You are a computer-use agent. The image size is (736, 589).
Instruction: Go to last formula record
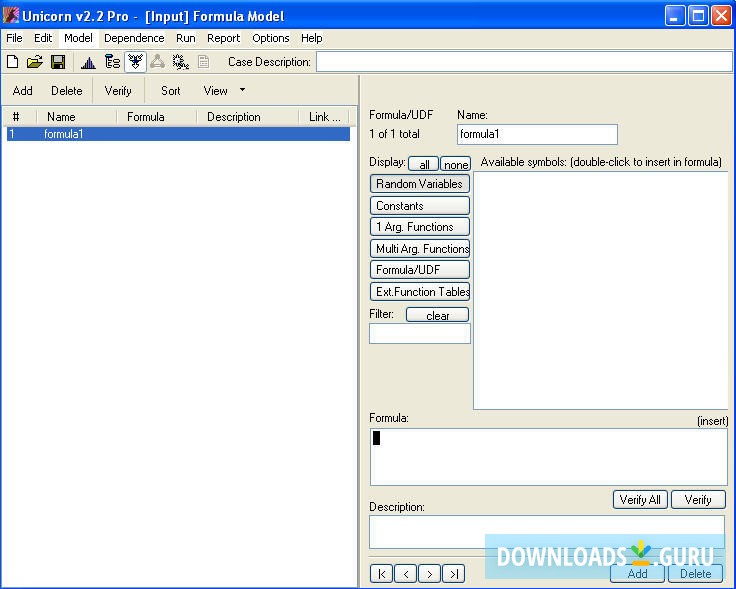click(x=453, y=574)
